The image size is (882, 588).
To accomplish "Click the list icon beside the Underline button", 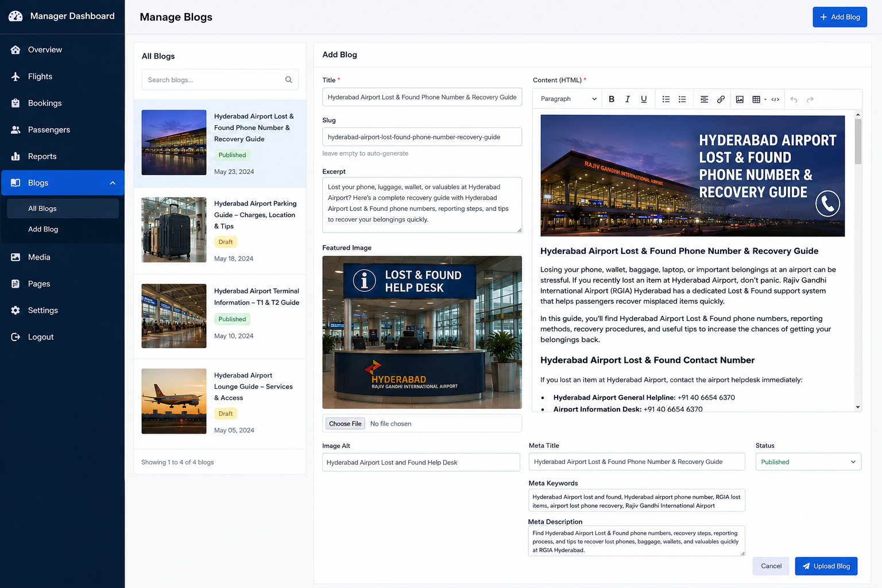I will [666, 99].
